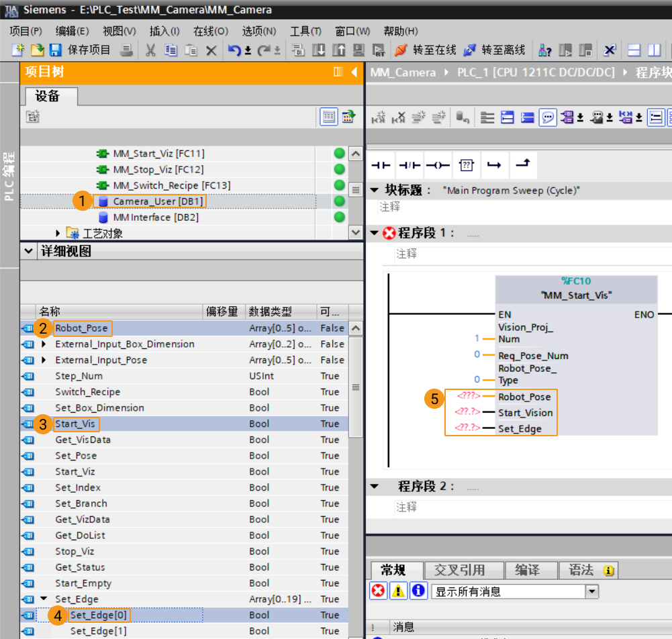Insert empty box instruction
The image size is (672, 639).
tap(467, 165)
